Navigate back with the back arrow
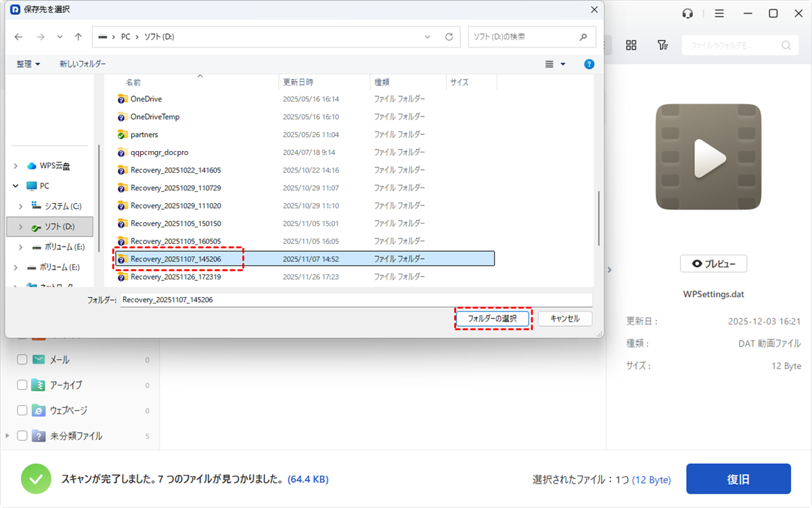This screenshot has width=812, height=508. coord(18,37)
